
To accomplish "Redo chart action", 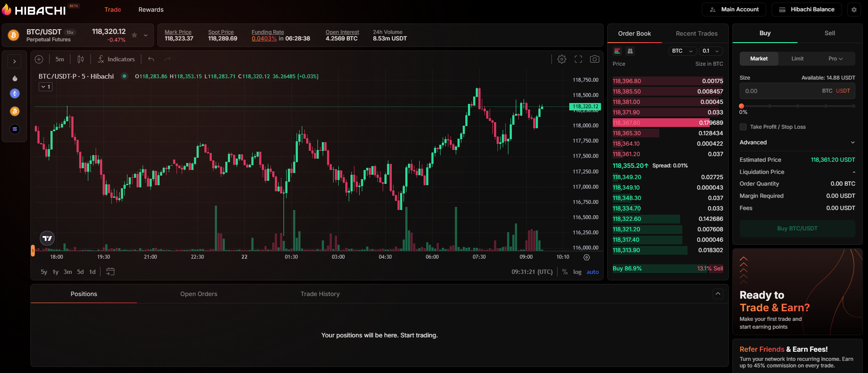I will coord(167,59).
